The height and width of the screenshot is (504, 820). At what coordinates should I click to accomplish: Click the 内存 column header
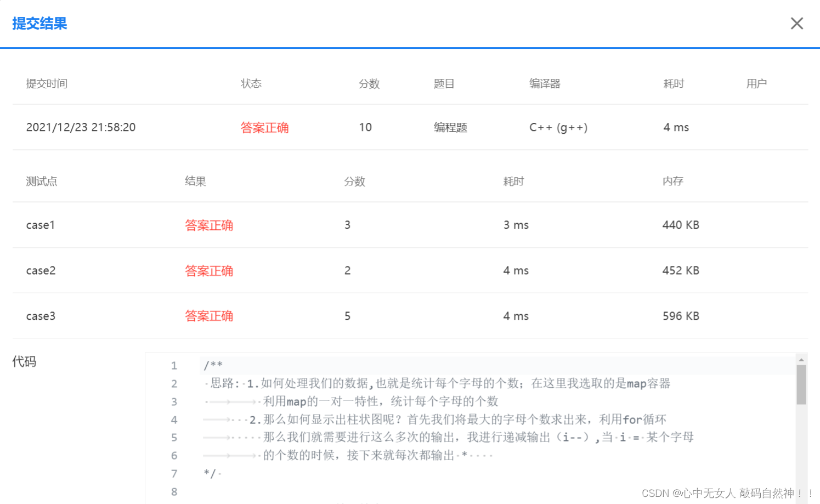(672, 181)
